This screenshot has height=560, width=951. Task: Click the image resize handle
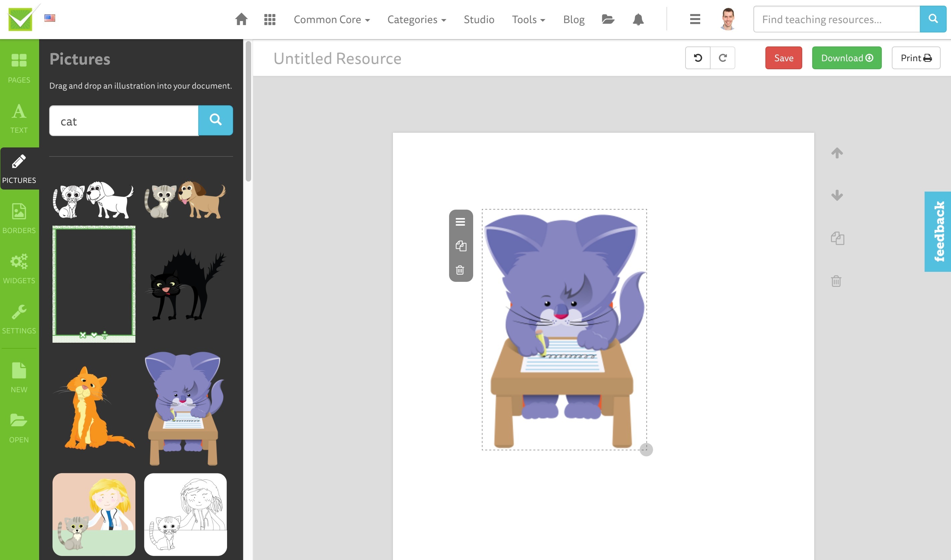646,449
